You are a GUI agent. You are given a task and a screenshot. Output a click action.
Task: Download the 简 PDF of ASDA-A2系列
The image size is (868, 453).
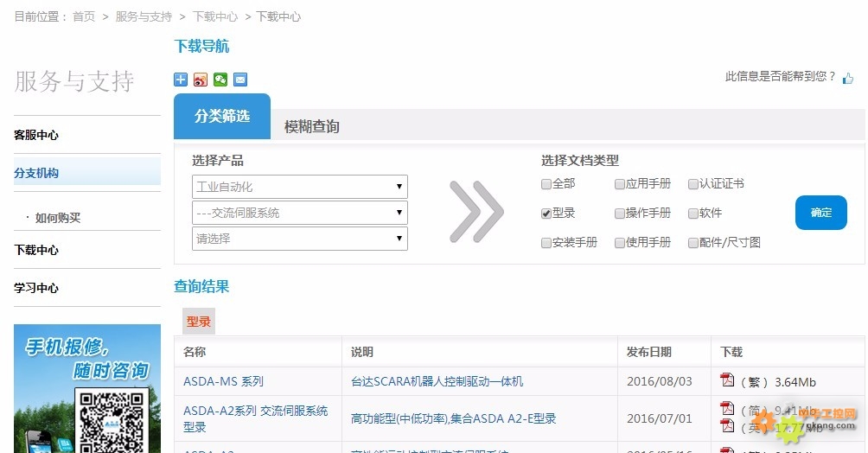point(727,409)
